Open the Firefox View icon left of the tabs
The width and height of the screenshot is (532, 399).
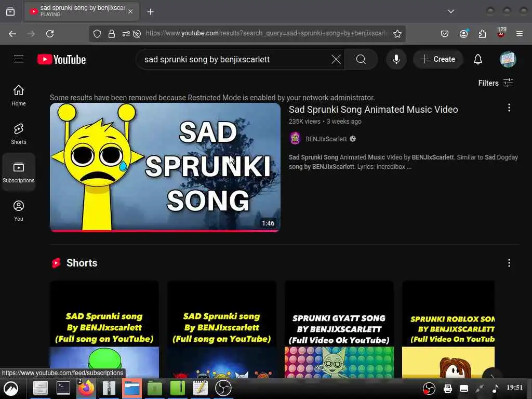10,11
